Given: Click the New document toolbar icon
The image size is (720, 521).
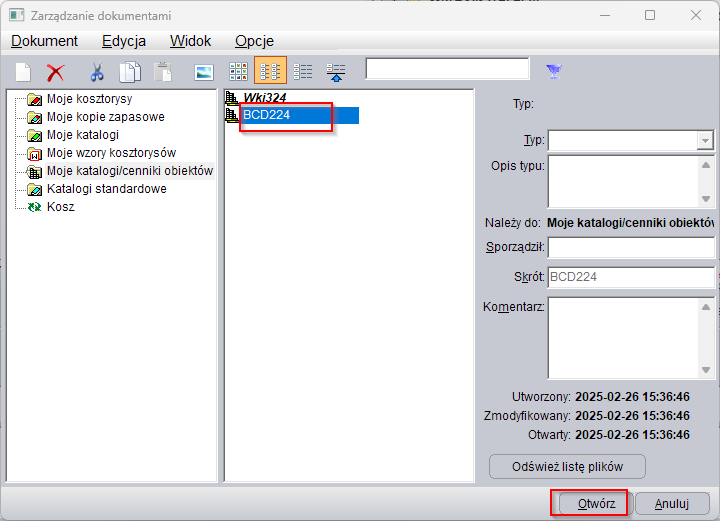Looking at the screenshot, I should 23,72.
